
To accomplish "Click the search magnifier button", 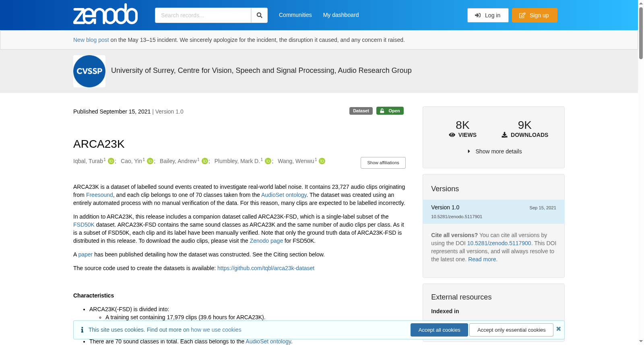I will 260,15.
